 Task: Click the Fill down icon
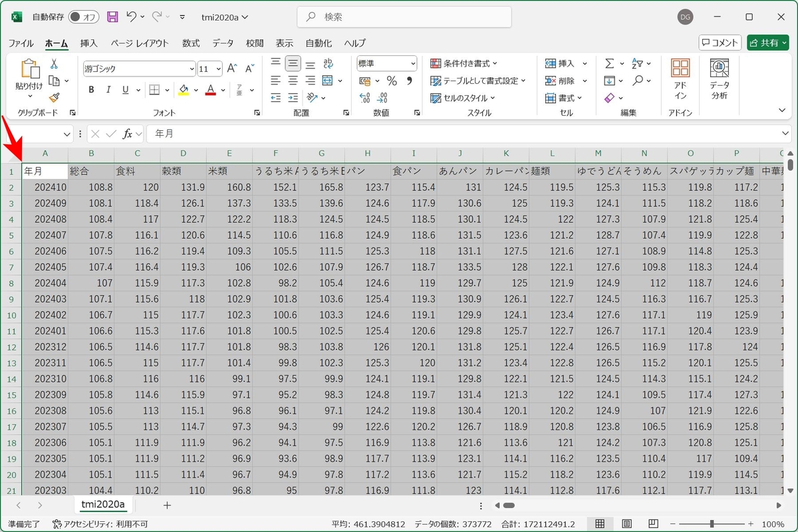click(x=609, y=81)
